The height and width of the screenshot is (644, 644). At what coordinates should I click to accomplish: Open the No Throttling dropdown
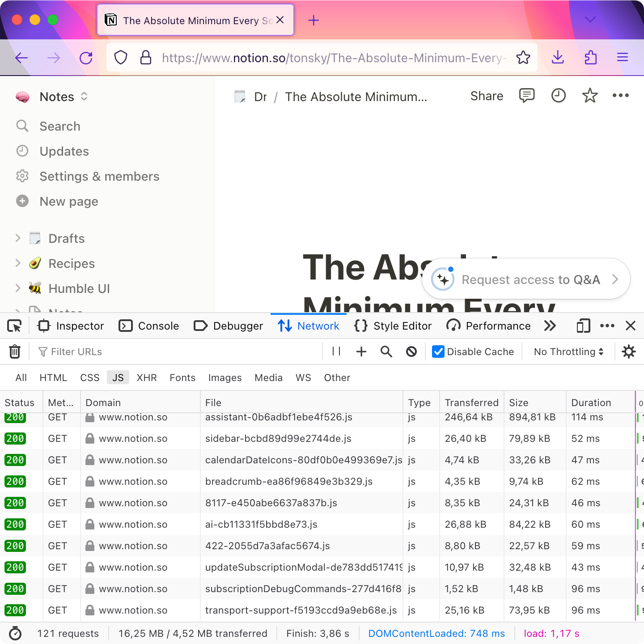(x=568, y=352)
